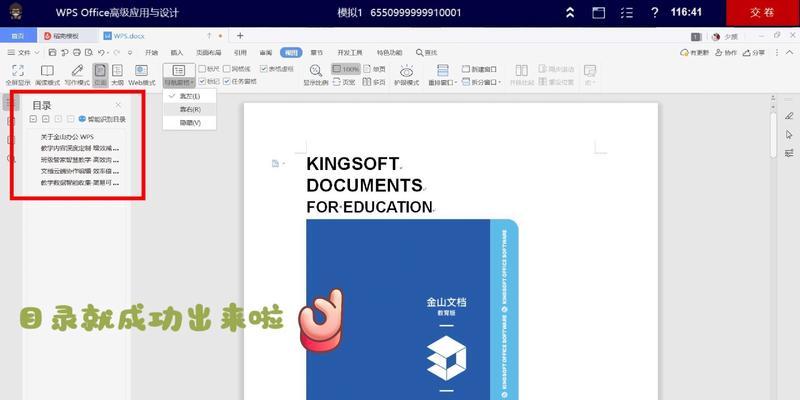Click the 全屏显示 fullscreen icon

click(18, 70)
